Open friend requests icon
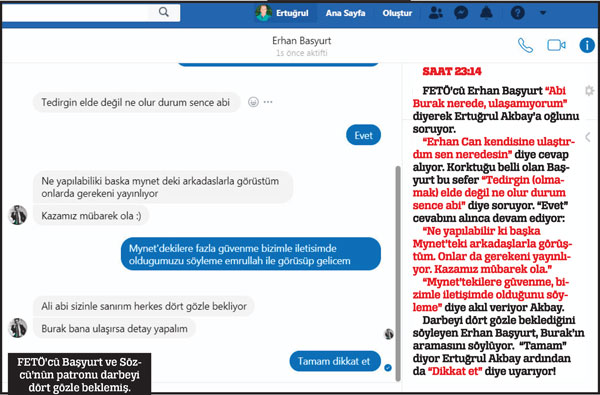600x395 pixels. click(x=435, y=13)
